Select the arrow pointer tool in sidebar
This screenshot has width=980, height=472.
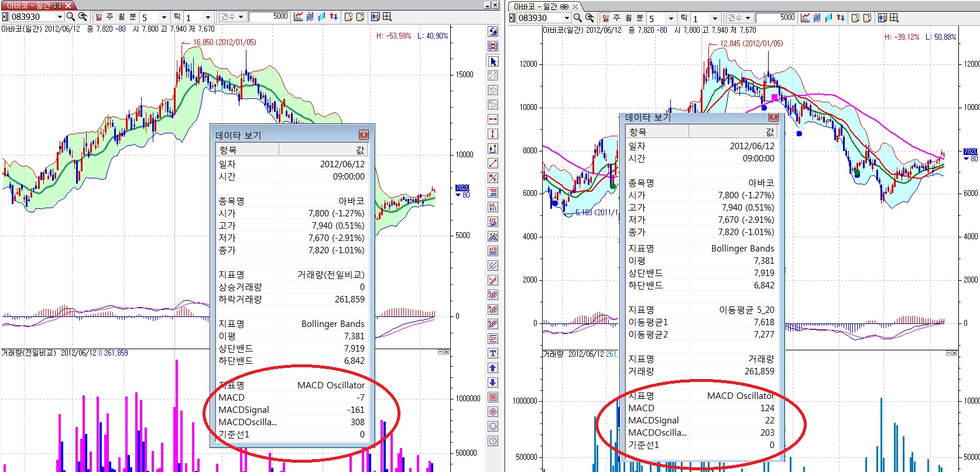(493, 61)
